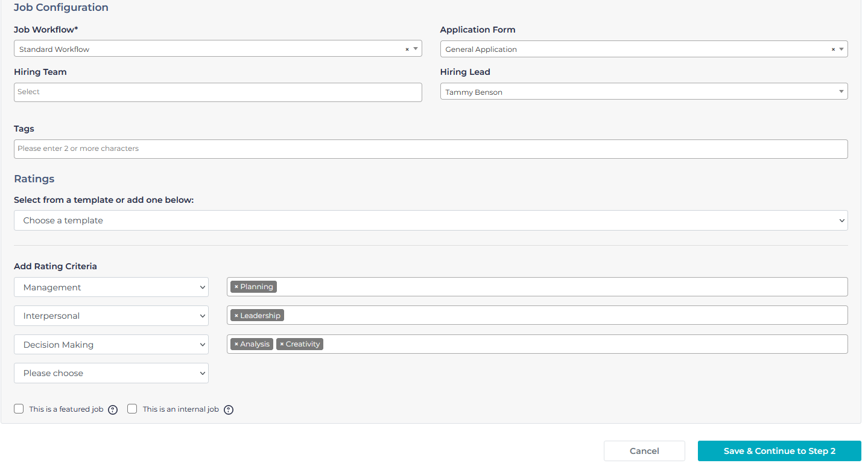This screenshot has height=463, width=868.
Task: Open the 'Choose a template' dropdown
Action: [x=431, y=220]
